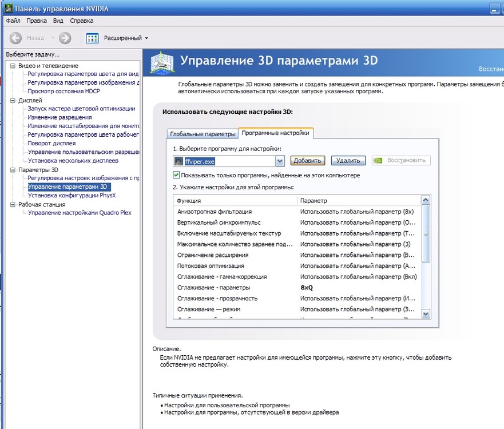The height and width of the screenshot is (429, 504).
Task: Collapse the Параметры 3D tree node
Action: click(x=13, y=170)
